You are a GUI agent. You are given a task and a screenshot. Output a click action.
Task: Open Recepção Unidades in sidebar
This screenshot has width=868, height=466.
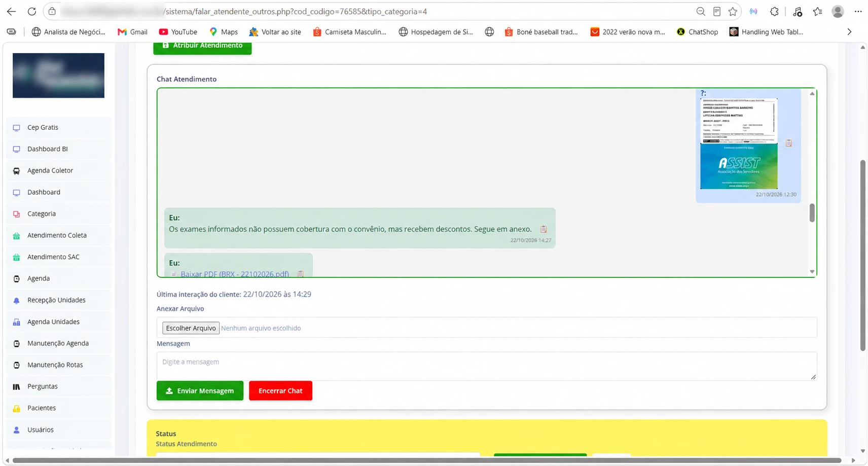59,300
